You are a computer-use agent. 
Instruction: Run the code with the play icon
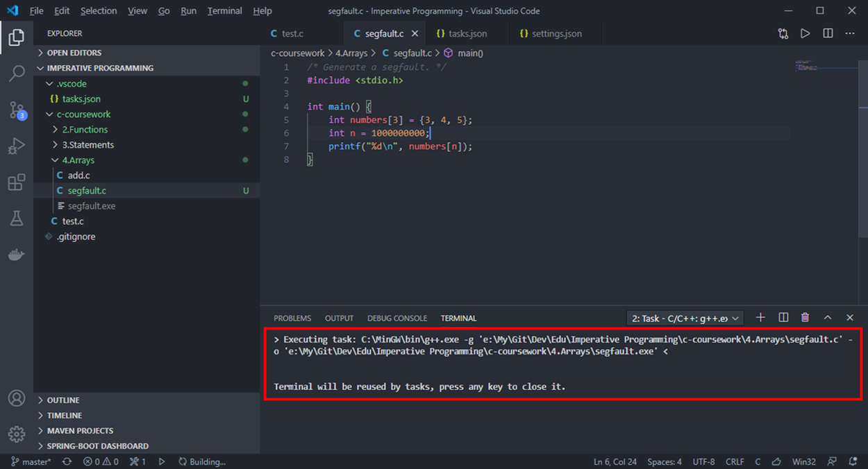click(806, 33)
